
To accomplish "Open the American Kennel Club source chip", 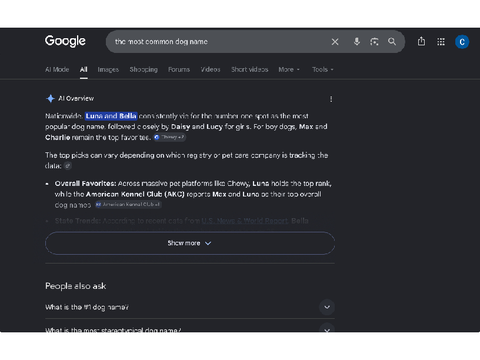I will point(128,205).
